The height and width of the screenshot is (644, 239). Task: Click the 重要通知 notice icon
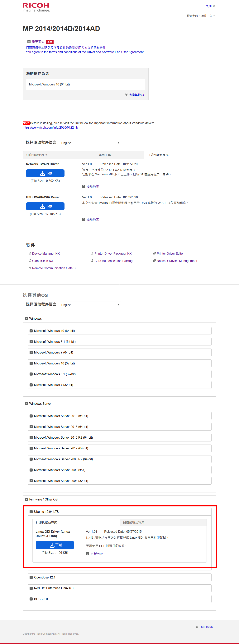(29, 42)
